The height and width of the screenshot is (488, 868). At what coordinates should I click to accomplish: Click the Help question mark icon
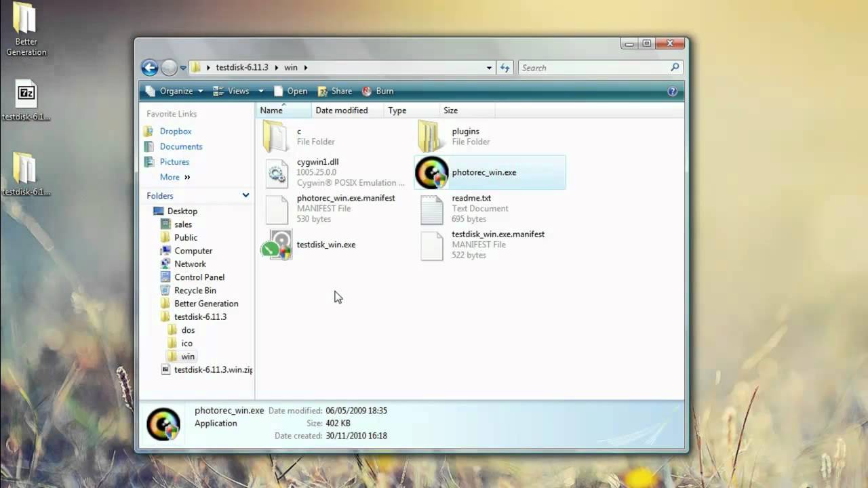(x=672, y=91)
